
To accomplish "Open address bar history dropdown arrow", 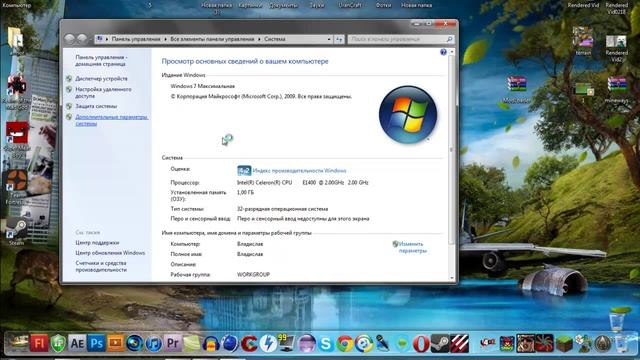I will point(329,39).
